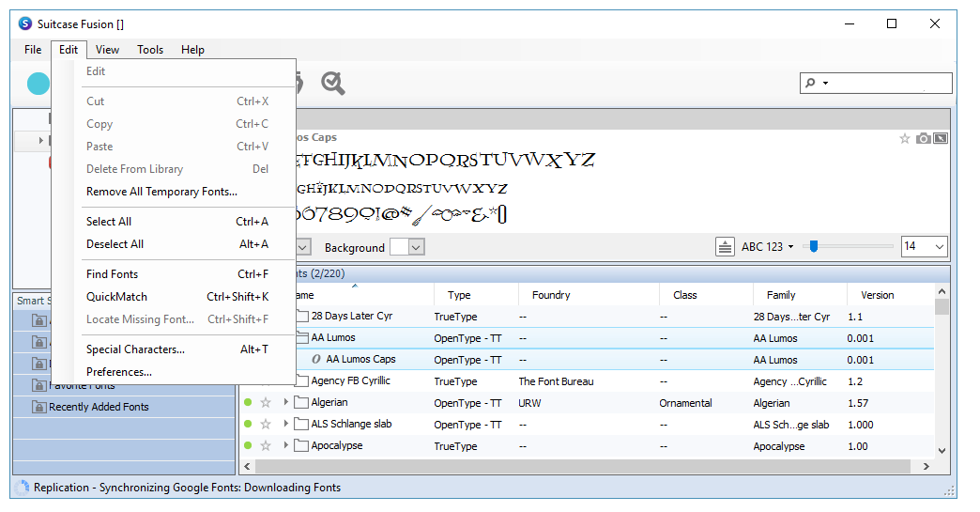Image resolution: width=980 pixels, height=512 pixels.
Task: Click the ALS Schlange slab folder icon
Action: coord(301,424)
